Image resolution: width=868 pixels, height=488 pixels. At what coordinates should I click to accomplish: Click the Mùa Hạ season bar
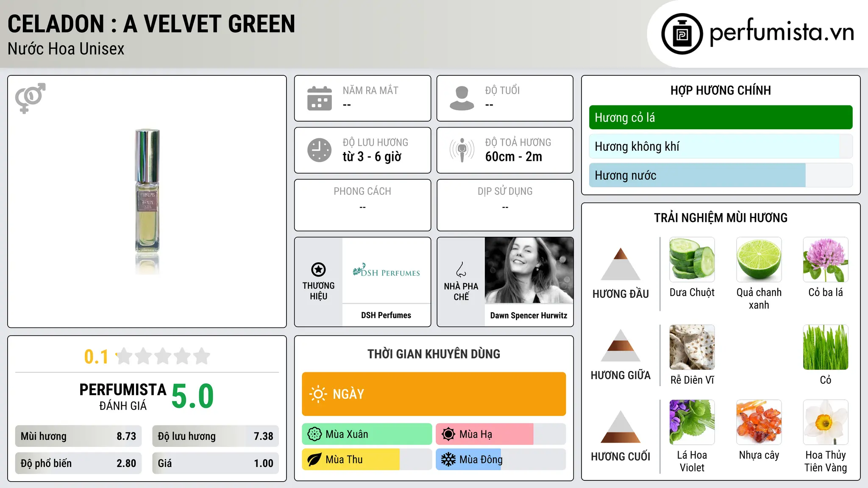click(x=501, y=434)
